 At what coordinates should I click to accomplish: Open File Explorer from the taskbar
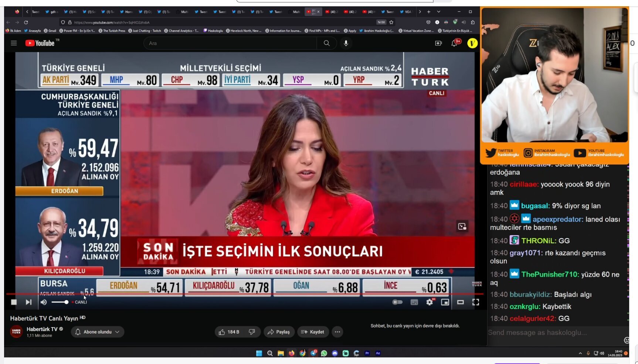281,353
